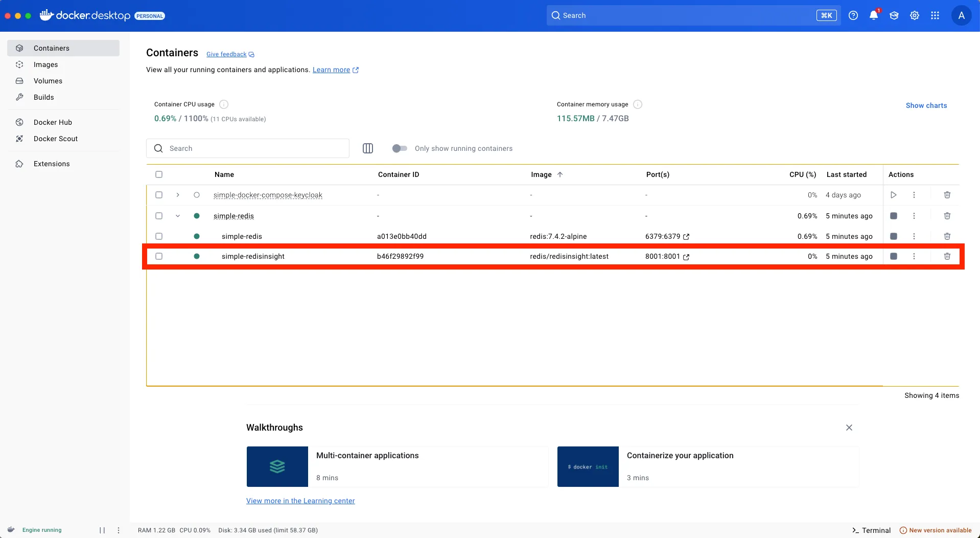Start the simple-docker-compose-keycloak stack

tap(894, 195)
